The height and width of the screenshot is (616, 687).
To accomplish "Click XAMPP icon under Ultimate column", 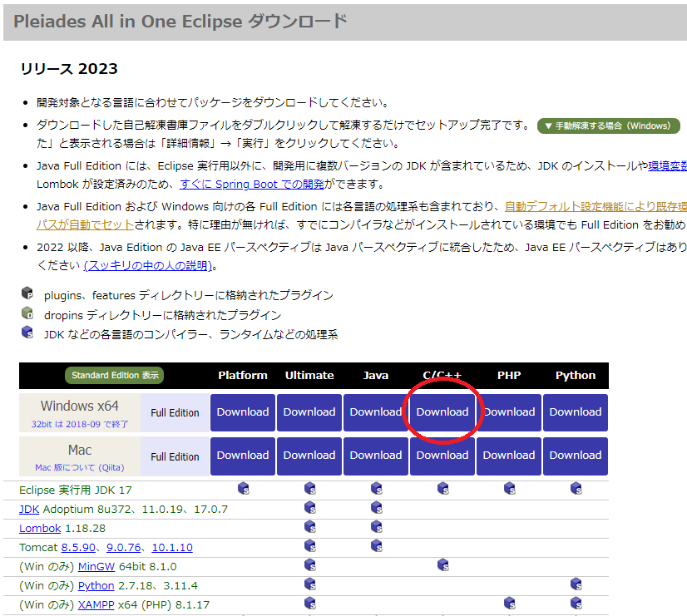I will pyautogui.click(x=310, y=604).
